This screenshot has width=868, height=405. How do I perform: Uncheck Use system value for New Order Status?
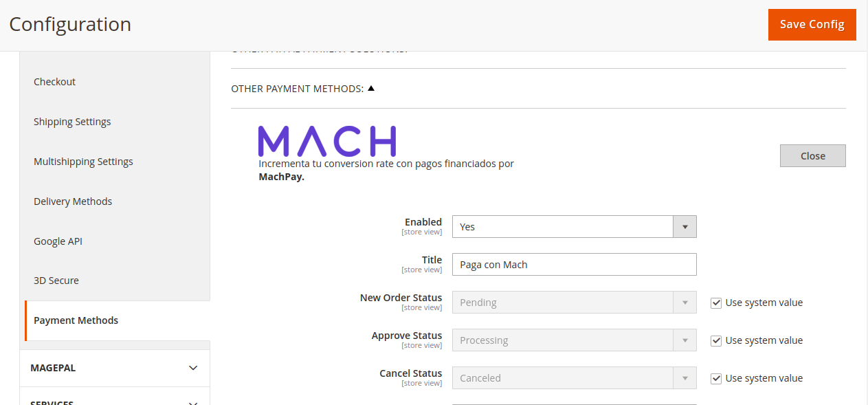click(716, 303)
